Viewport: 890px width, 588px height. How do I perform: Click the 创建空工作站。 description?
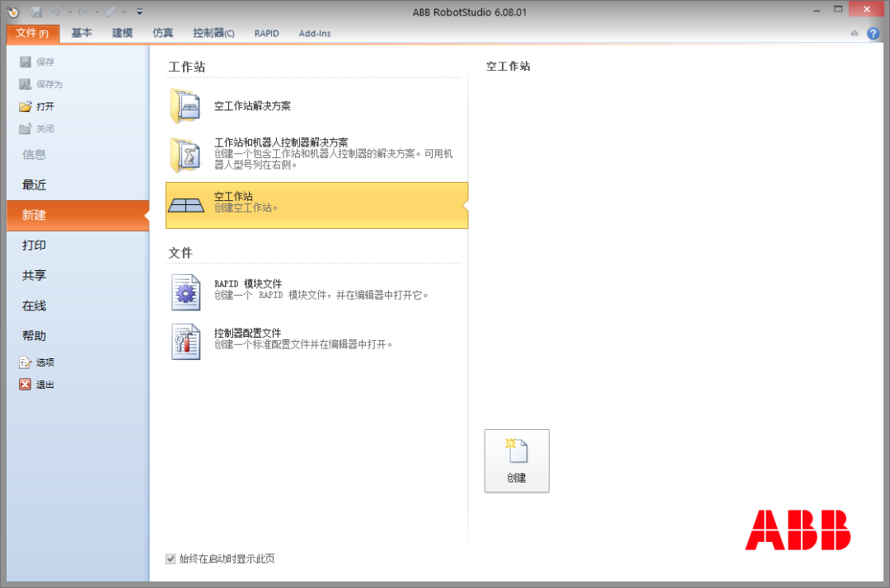pos(246,208)
